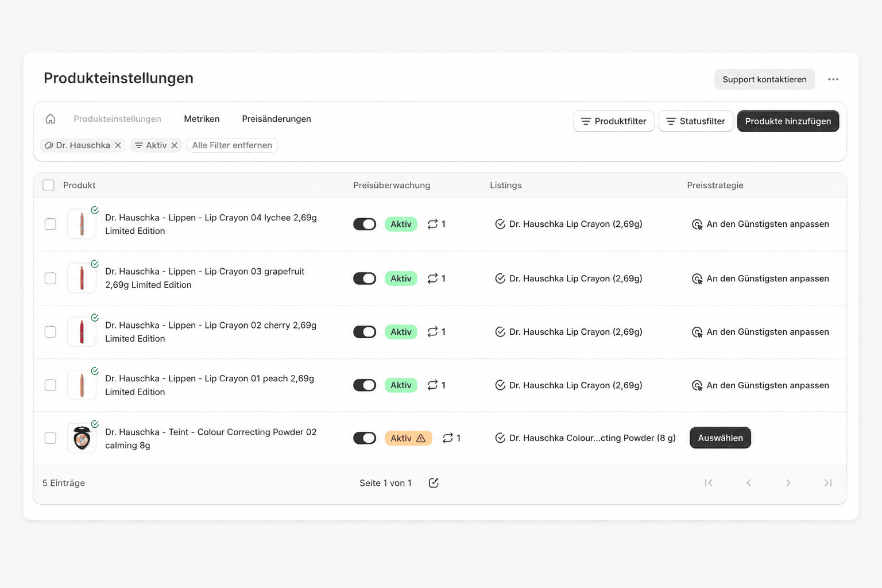Go to the last page arrow
This screenshot has width=882, height=588.
point(828,483)
